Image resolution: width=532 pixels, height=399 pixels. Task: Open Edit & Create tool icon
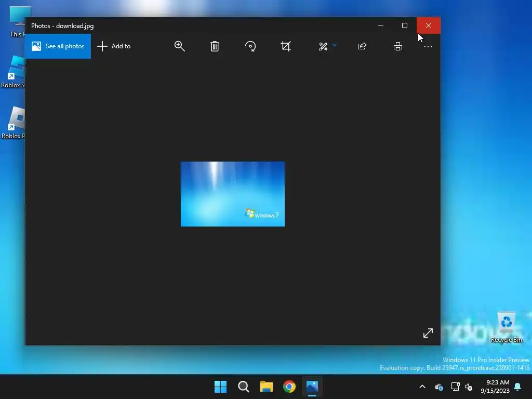click(x=323, y=46)
